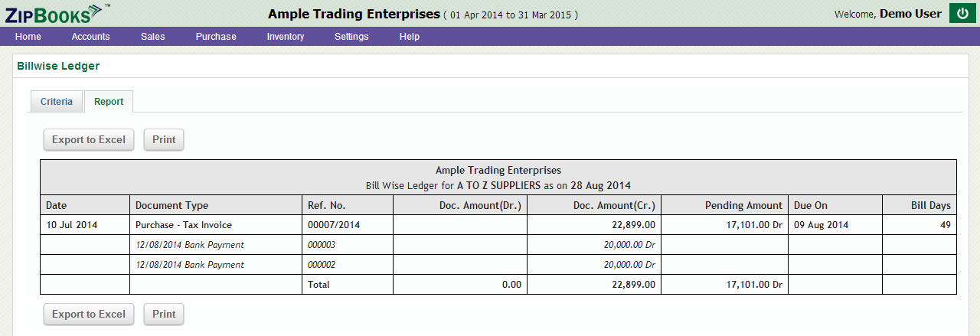980x336 pixels.
Task: Open the Settings menu
Action: pos(351,37)
